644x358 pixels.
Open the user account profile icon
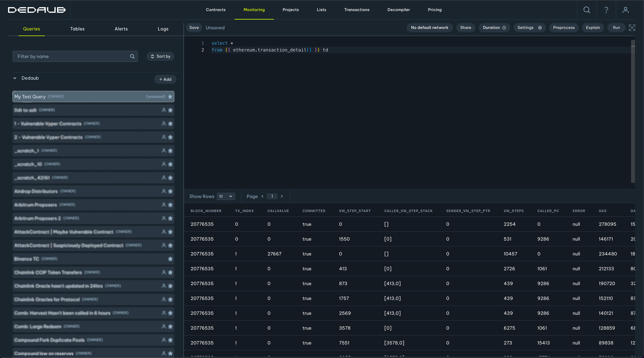click(x=625, y=10)
